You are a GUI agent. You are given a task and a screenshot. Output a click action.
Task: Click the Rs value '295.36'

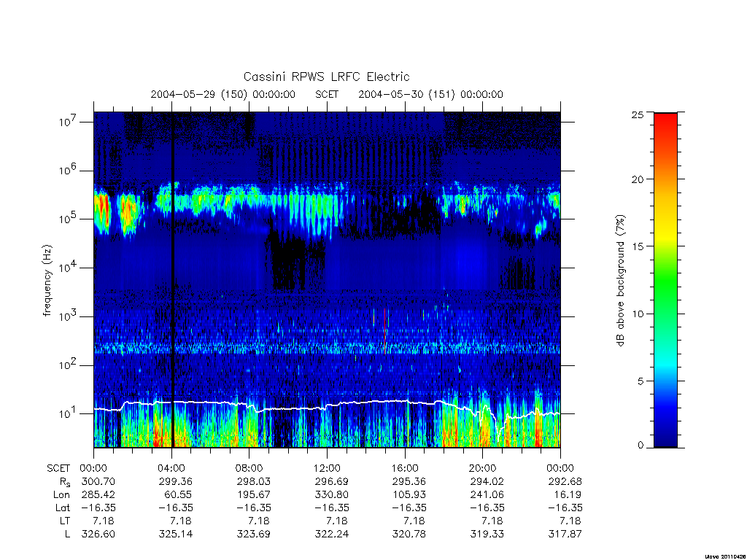[409, 481]
